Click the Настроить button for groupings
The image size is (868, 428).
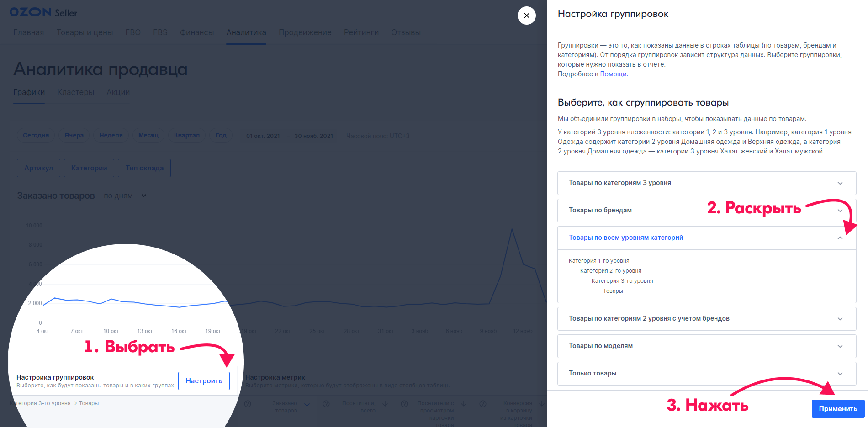[204, 381]
